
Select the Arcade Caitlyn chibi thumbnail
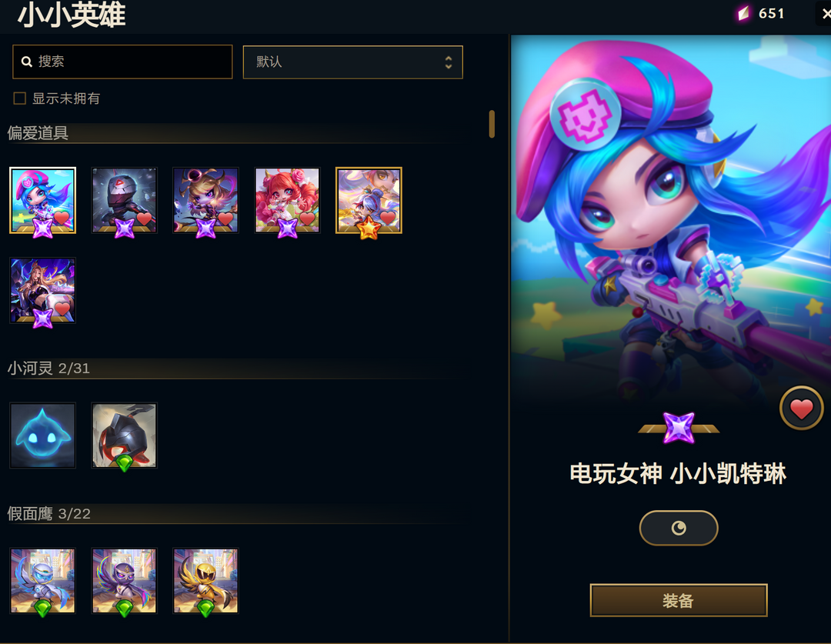(x=43, y=200)
